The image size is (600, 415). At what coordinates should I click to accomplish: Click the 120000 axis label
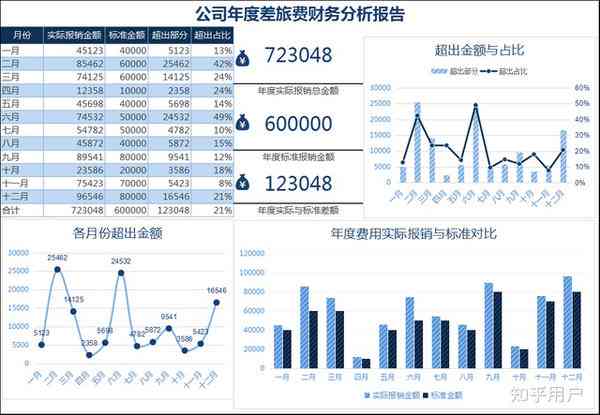pyautogui.click(x=252, y=253)
